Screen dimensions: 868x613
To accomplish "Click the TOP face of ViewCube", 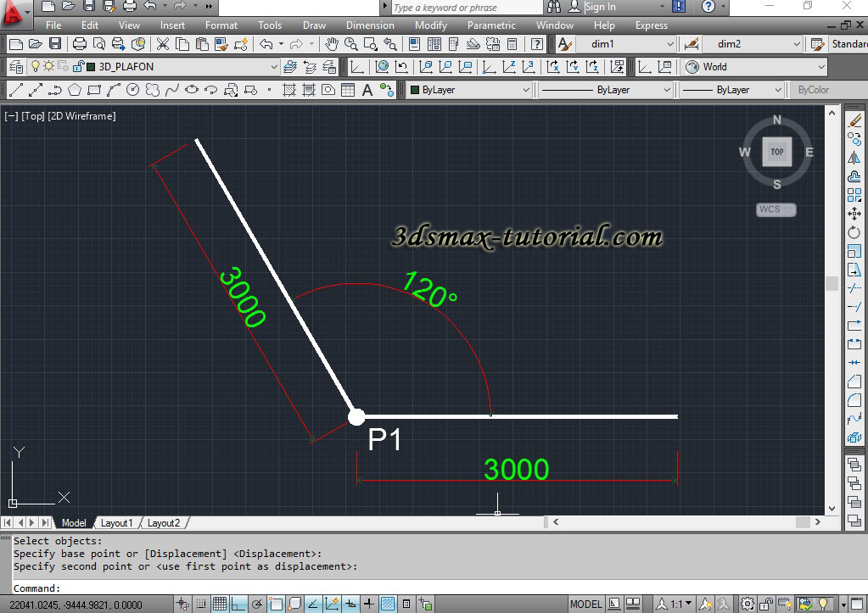I will (x=776, y=152).
